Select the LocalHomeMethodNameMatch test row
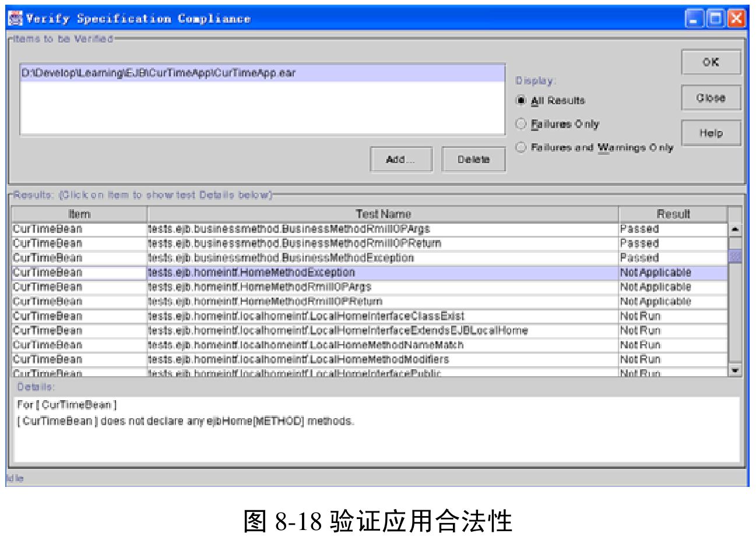 pos(370,345)
